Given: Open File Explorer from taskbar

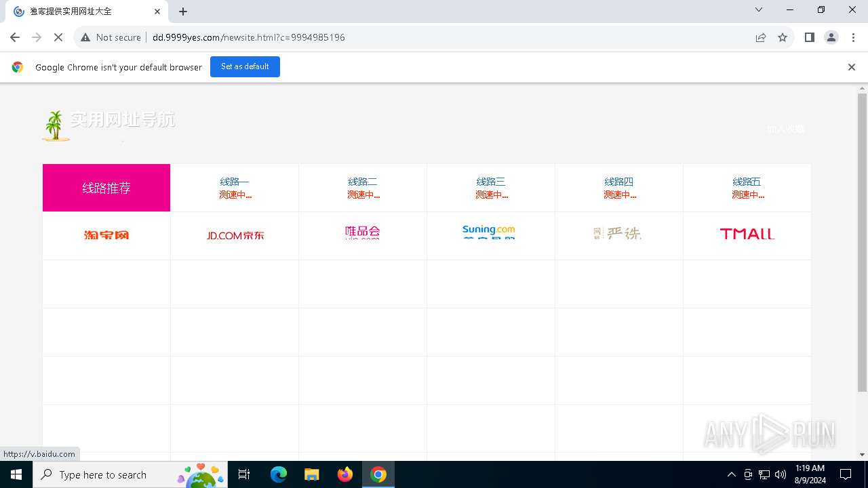Looking at the screenshot, I should point(312,474).
